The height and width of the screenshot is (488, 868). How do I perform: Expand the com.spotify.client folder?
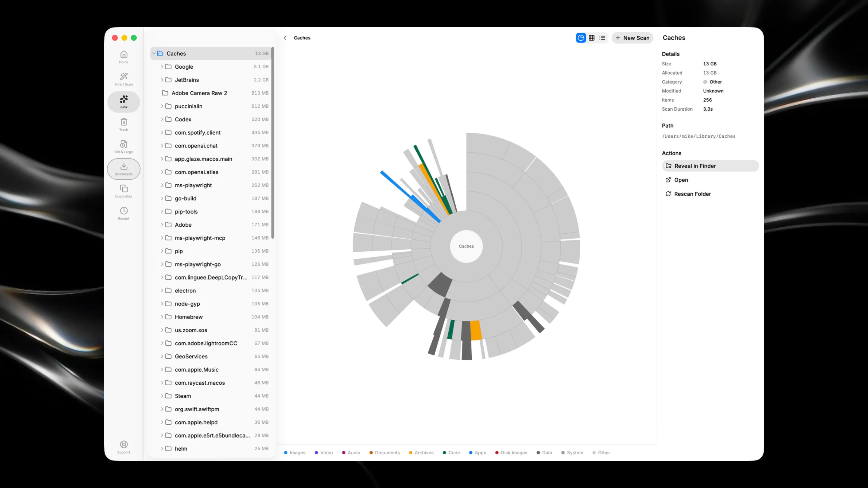click(x=162, y=132)
